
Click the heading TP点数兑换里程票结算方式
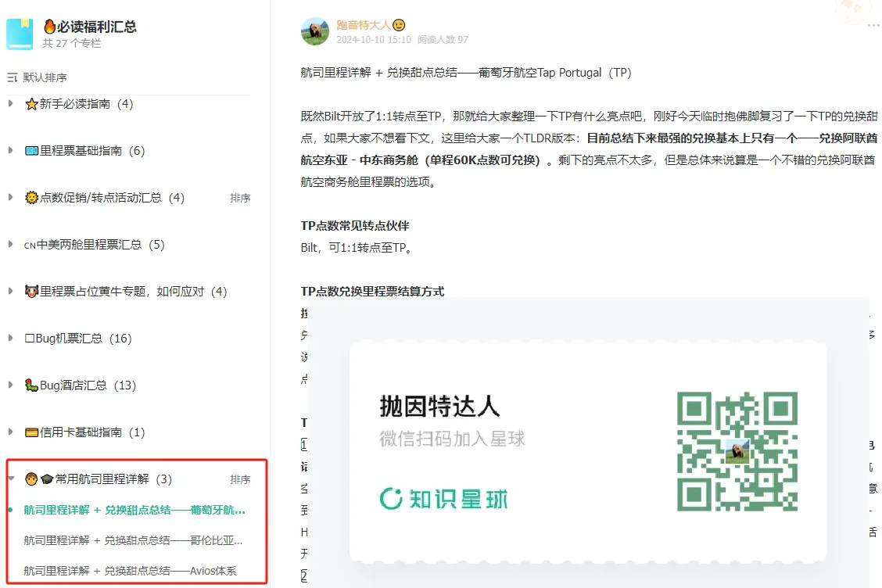(x=372, y=292)
